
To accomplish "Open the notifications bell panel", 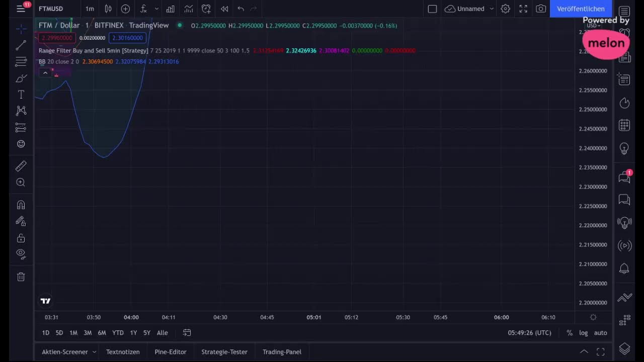I will [624, 268].
